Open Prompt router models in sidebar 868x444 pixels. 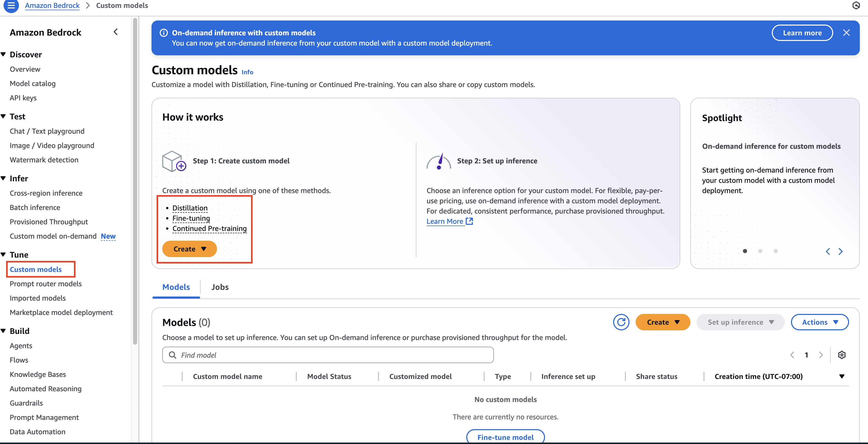[x=46, y=283]
